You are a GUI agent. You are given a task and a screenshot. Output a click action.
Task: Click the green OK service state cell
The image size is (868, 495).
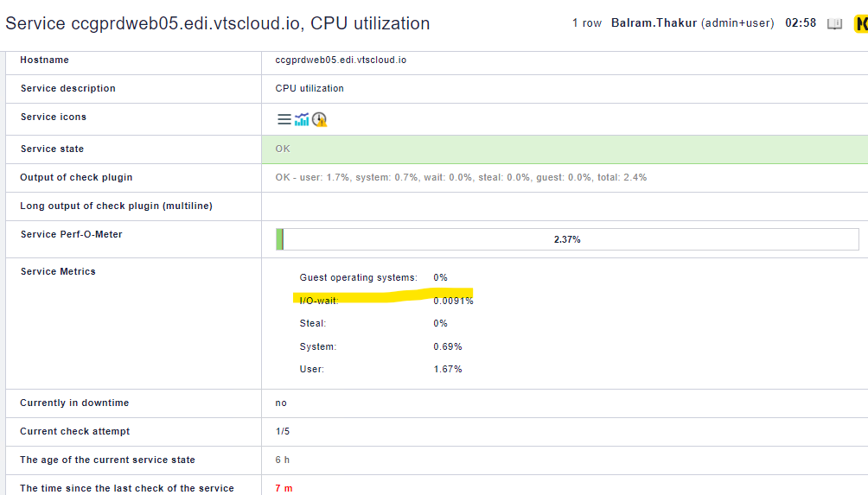point(564,149)
